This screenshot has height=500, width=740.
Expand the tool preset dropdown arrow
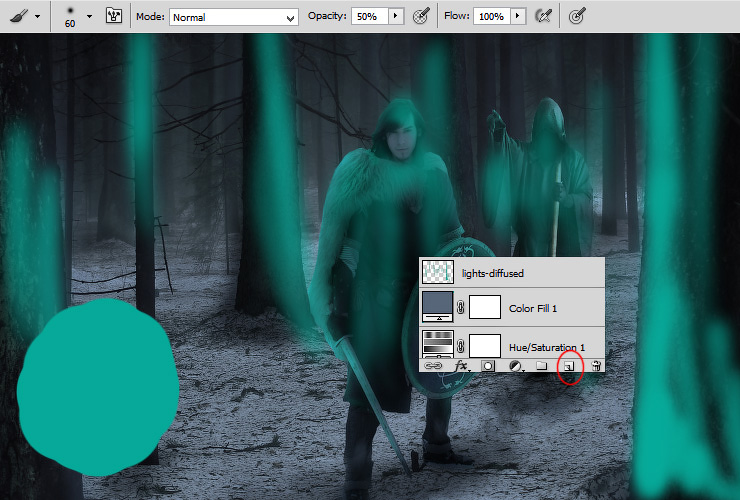[38, 17]
